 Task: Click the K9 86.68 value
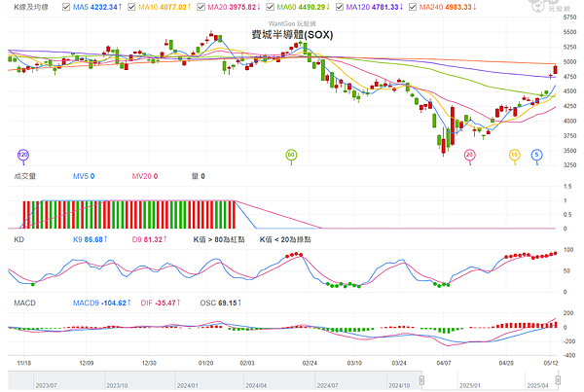[90, 239]
